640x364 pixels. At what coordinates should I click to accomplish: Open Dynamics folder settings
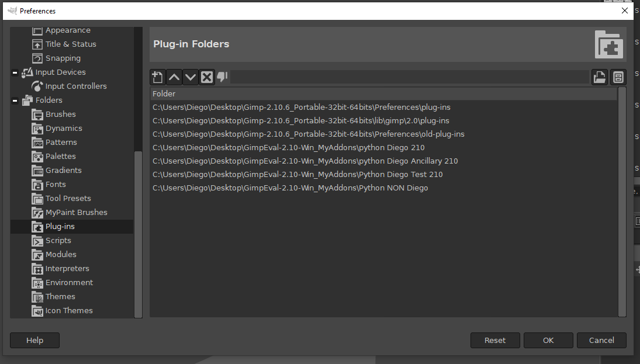[64, 128]
